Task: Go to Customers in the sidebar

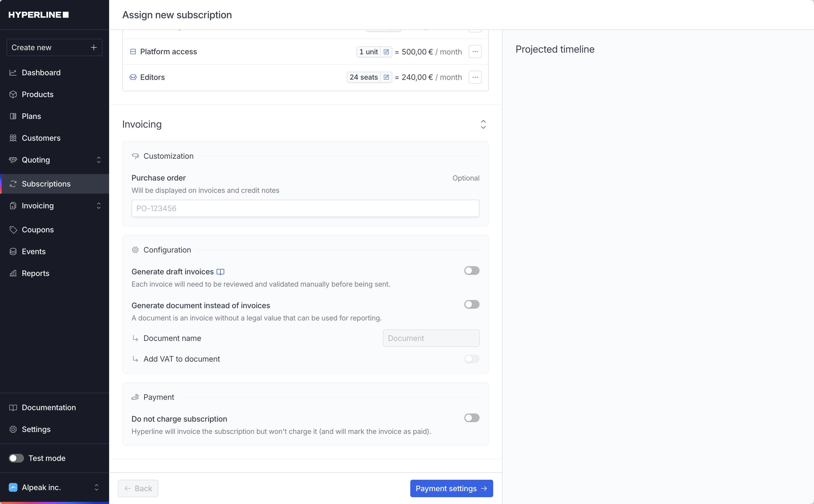Action: pos(41,138)
